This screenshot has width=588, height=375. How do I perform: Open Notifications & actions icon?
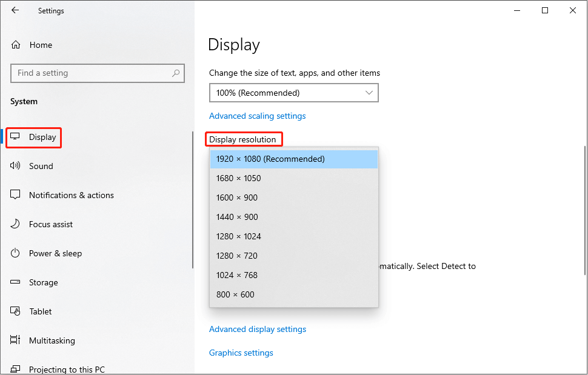(x=15, y=195)
